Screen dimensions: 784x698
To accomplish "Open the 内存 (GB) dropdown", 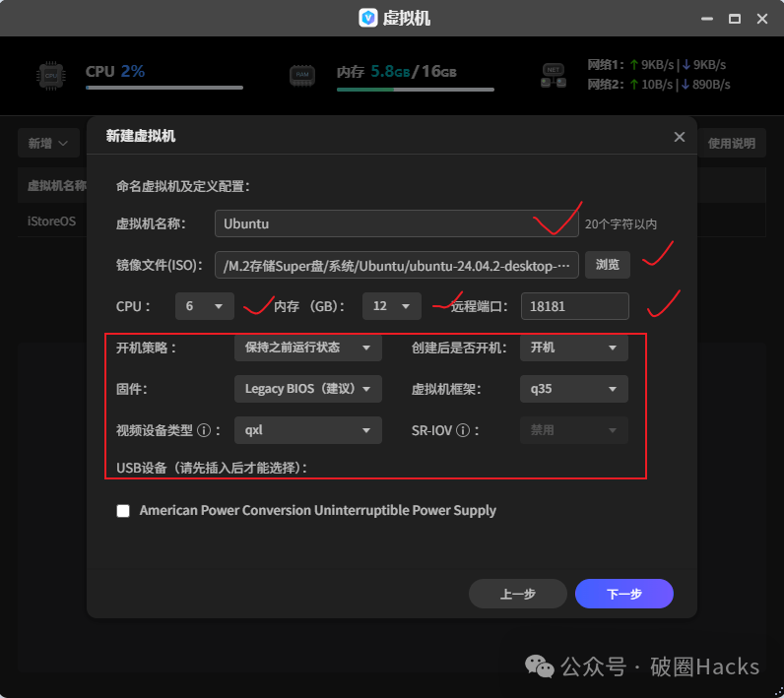I will pos(391,306).
